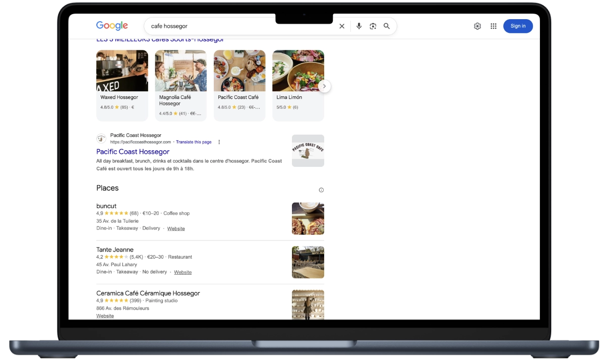605x364 pixels.
Task: Open the three-dot menu for Pacific Coast result
Action: [x=219, y=142]
